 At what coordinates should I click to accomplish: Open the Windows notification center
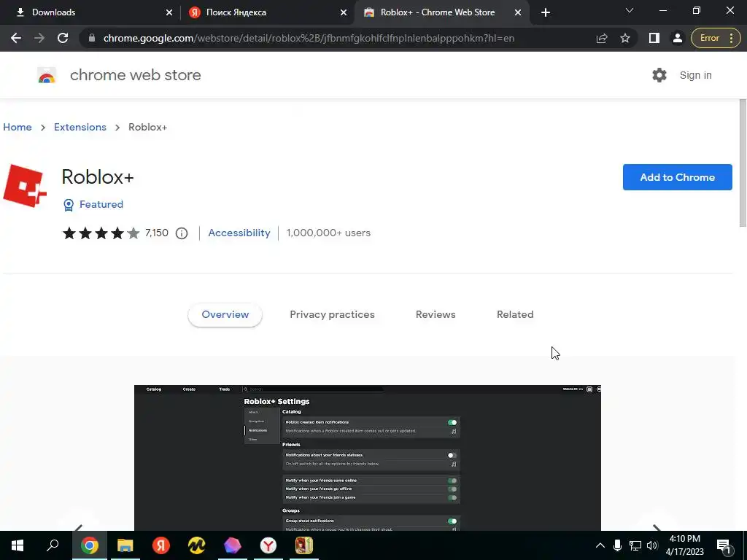[x=724, y=545]
